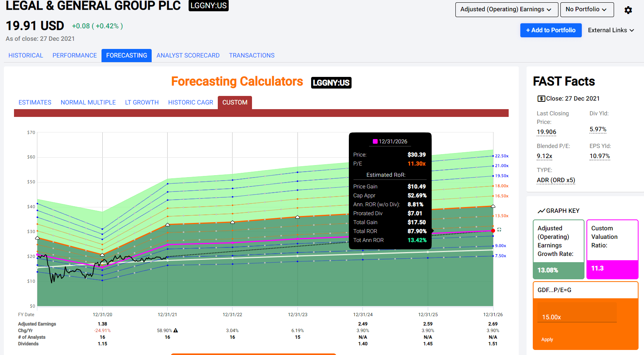Click the 9.00x multiple line label
This screenshot has height=355, width=644.
pyautogui.click(x=500, y=246)
